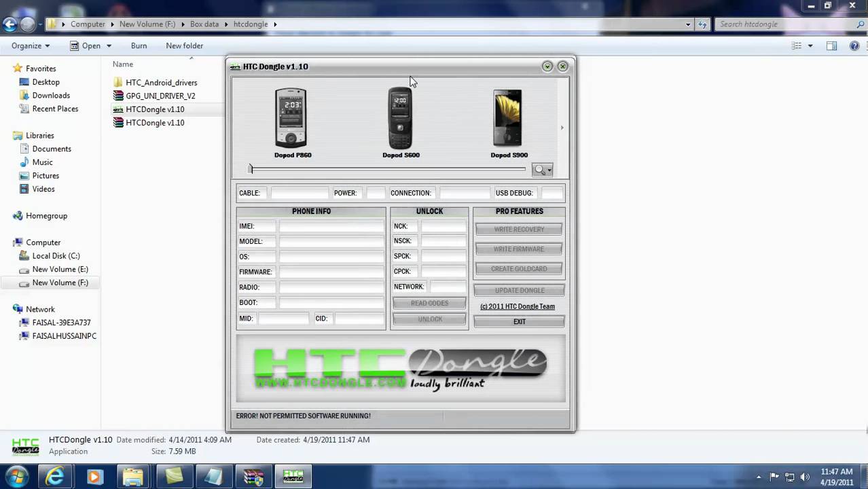The width and height of the screenshot is (868, 489).
Task: Click the phone model slider handle
Action: pos(251,169)
